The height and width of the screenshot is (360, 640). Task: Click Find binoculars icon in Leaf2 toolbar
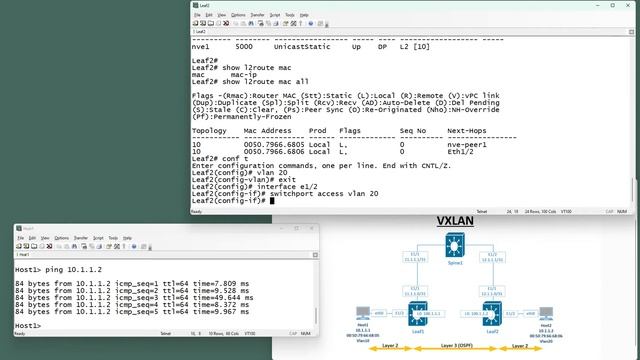(251, 23)
